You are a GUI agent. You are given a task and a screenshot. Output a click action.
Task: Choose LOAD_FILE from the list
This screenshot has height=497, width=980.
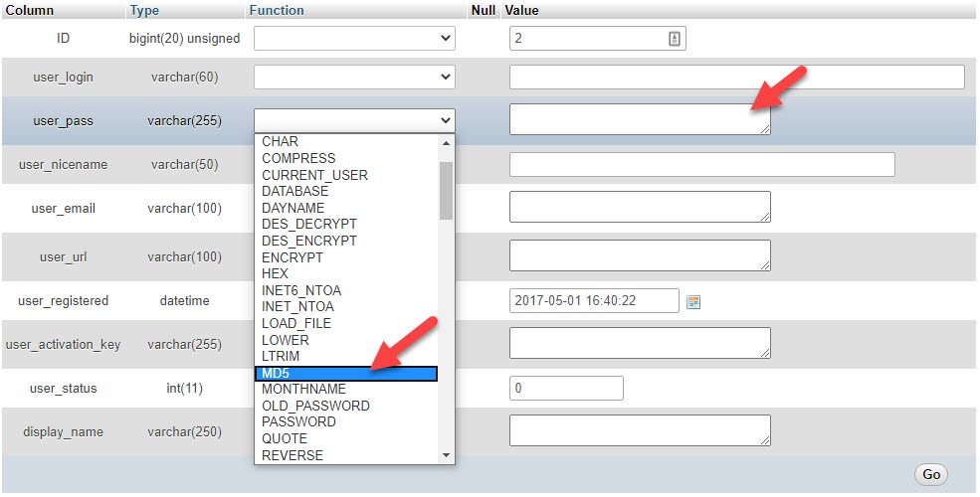click(x=296, y=323)
